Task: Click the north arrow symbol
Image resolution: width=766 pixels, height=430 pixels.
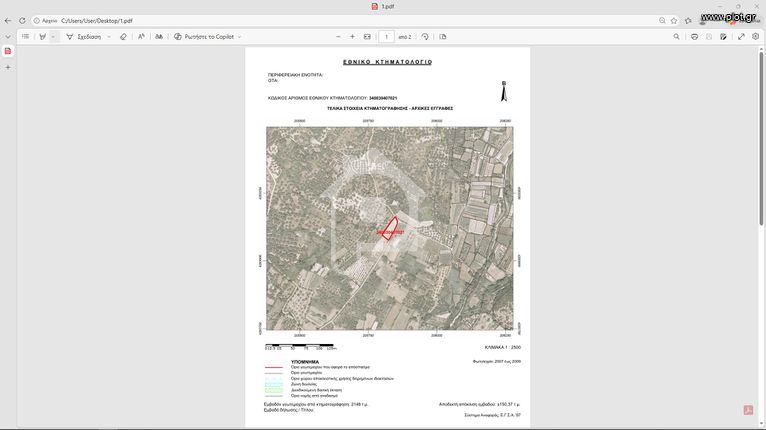Action: point(504,91)
